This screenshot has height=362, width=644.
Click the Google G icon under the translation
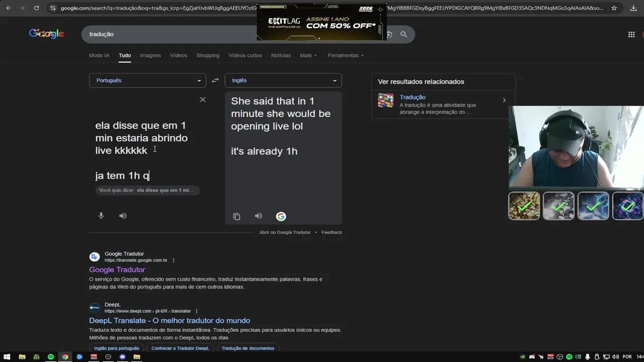click(281, 216)
